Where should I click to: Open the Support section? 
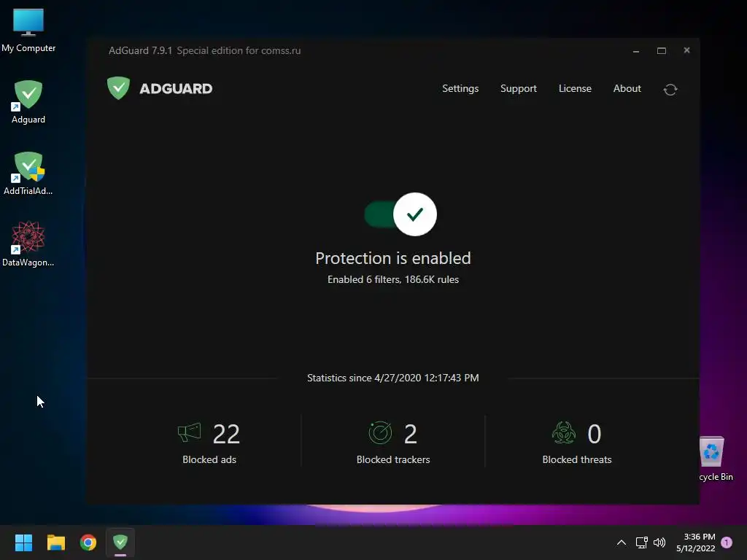tap(519, 88)
